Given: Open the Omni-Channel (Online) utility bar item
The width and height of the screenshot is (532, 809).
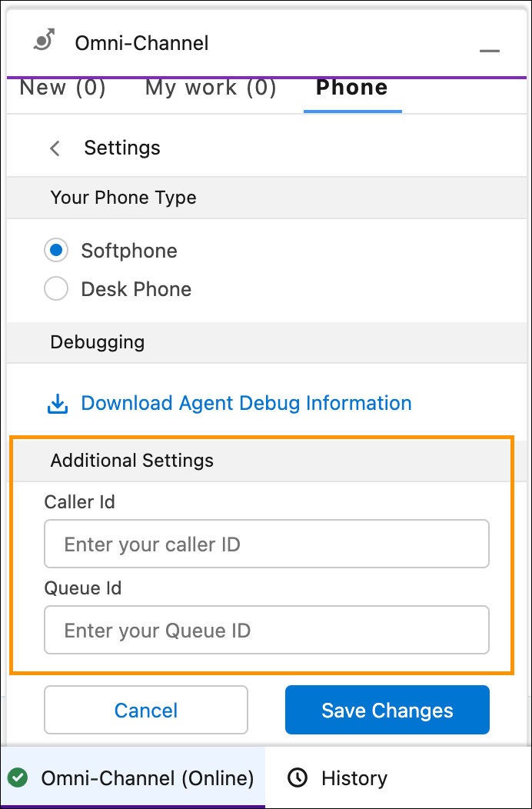Looking at the screenshot, I should [132, 777].
